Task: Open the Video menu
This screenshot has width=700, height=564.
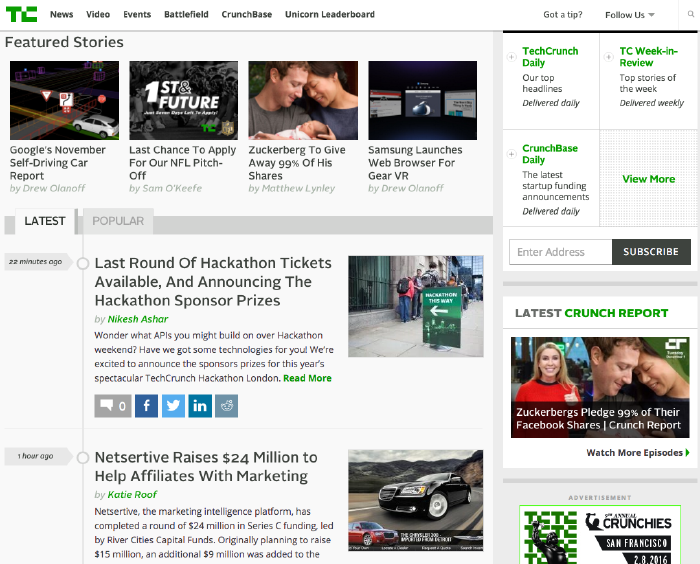Action: [x=98, y=14]
